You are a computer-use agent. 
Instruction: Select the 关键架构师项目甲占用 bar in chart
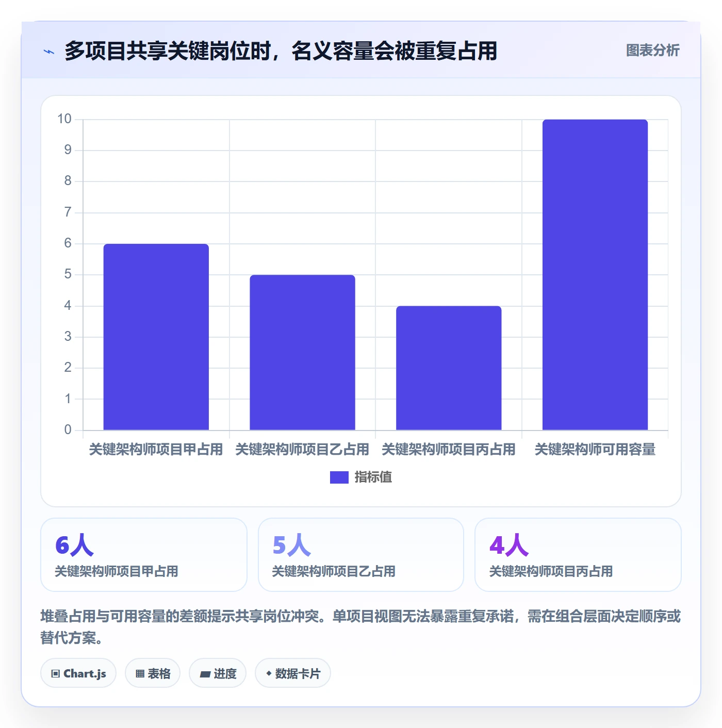point(156,337)
